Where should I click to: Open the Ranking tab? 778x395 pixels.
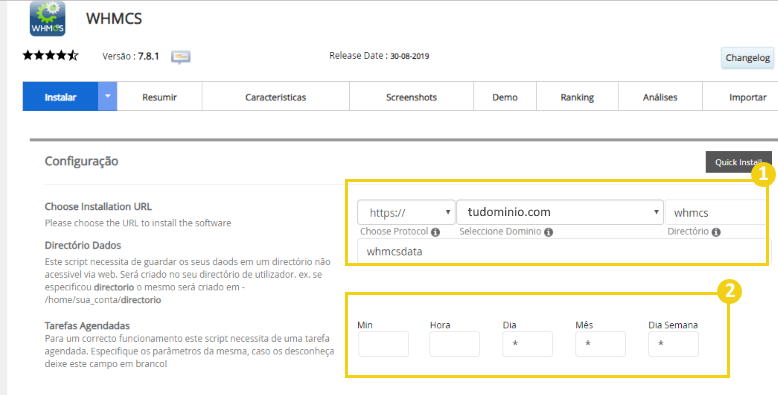[577, 97]
